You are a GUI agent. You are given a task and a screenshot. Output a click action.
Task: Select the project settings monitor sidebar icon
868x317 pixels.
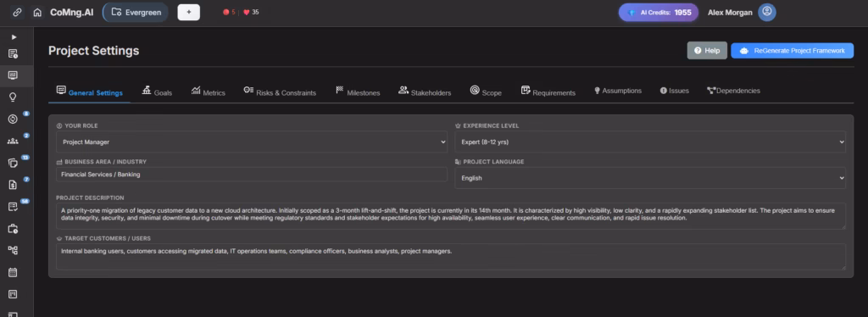pos(13,75)
